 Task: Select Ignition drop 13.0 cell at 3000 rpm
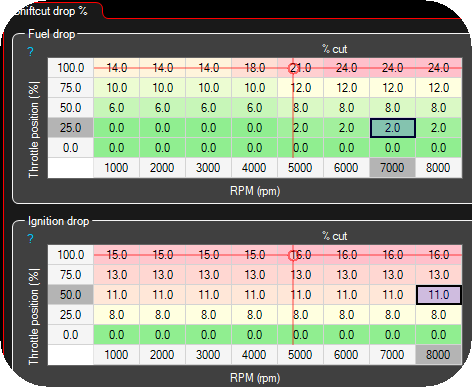[208, 275]
